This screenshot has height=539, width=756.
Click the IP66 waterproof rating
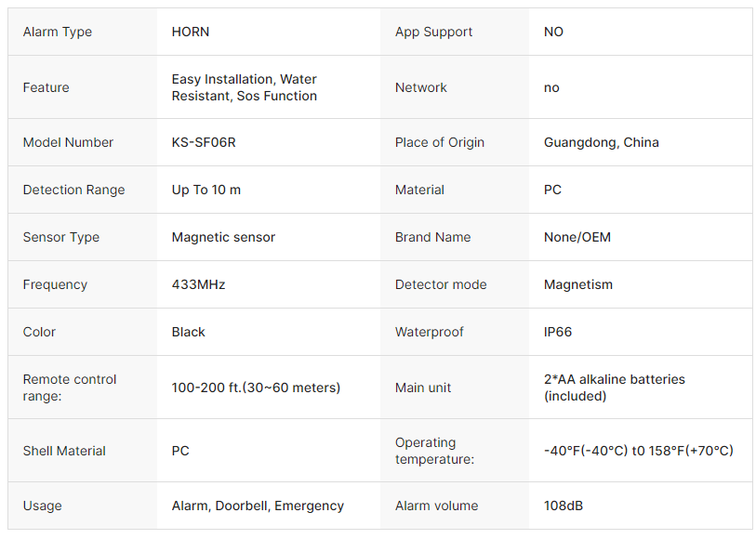tap(560, 332)
